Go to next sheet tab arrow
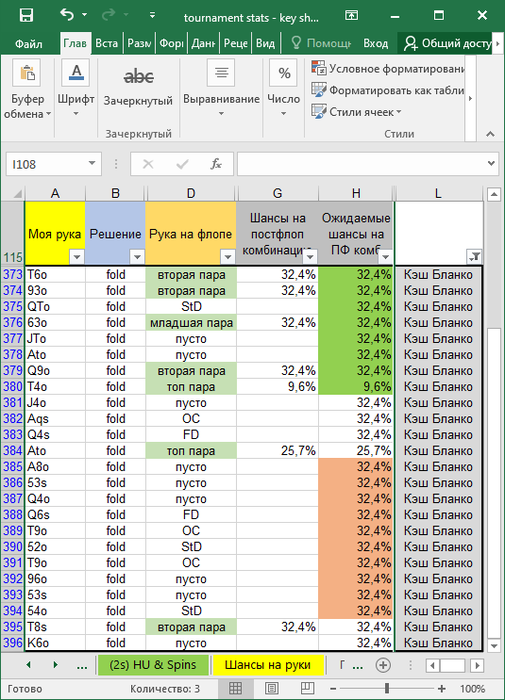 [x=55, y=665]
